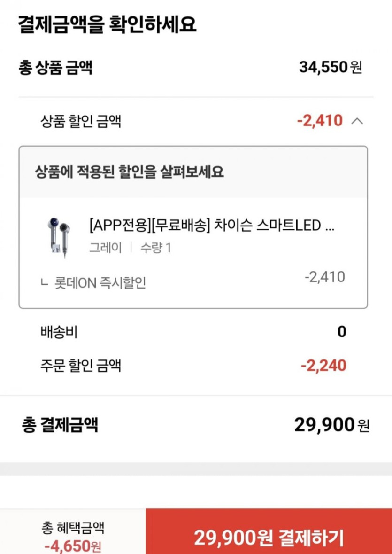Tap the 배송비 row label

coord(59,332)
